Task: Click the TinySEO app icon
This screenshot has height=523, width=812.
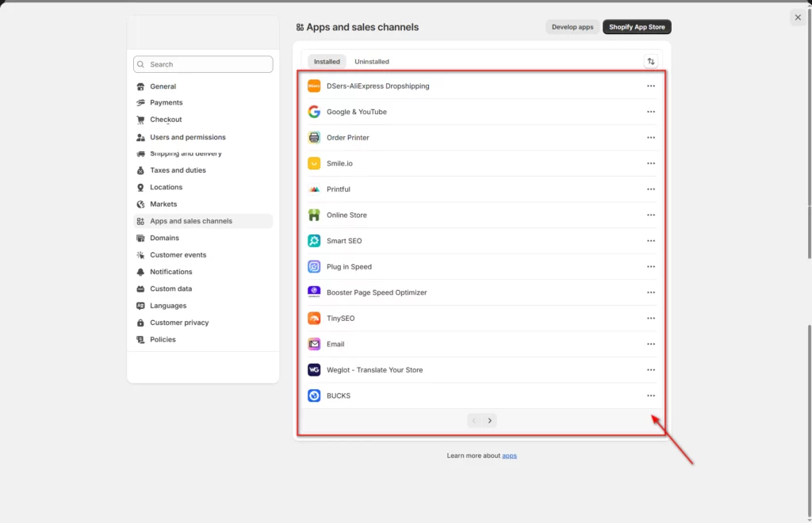Action: pyautogui.click(x=314, y=318)
